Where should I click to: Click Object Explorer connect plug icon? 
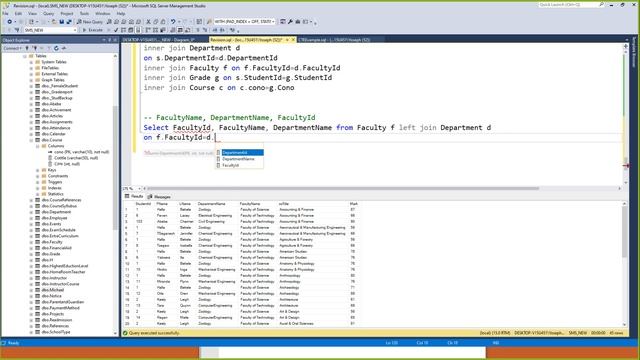27,48
